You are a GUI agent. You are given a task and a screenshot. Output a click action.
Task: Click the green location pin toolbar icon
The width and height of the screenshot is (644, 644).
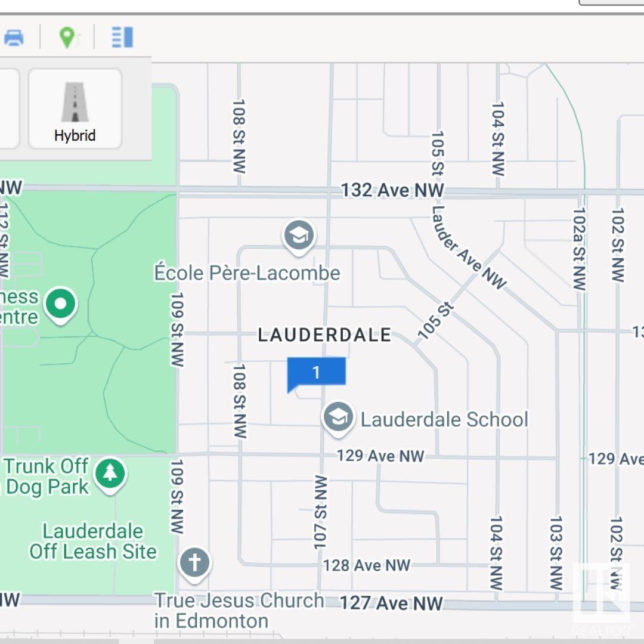pos(68,38)
